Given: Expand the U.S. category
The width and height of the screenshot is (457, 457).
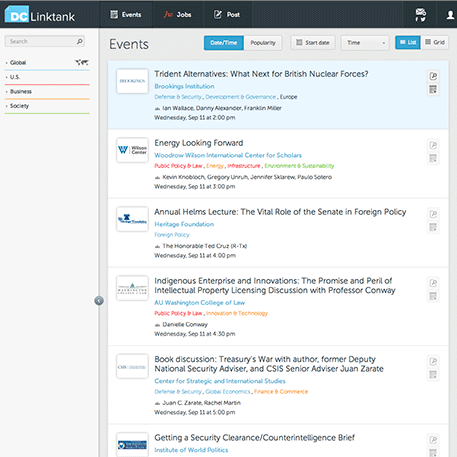Looking at the screenshot, I should tap(15, 77).
